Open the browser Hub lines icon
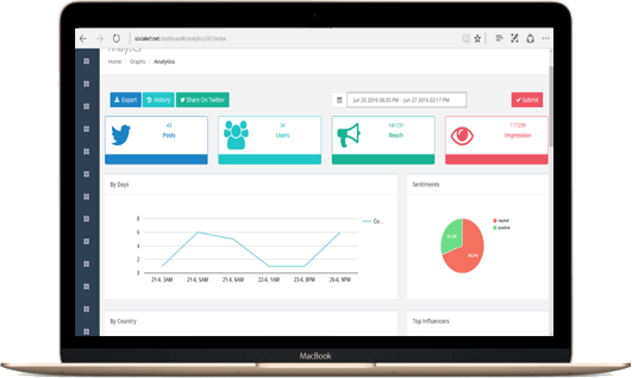Image resolution: width=632 pixels, height=378 pixels. point(499,38)
